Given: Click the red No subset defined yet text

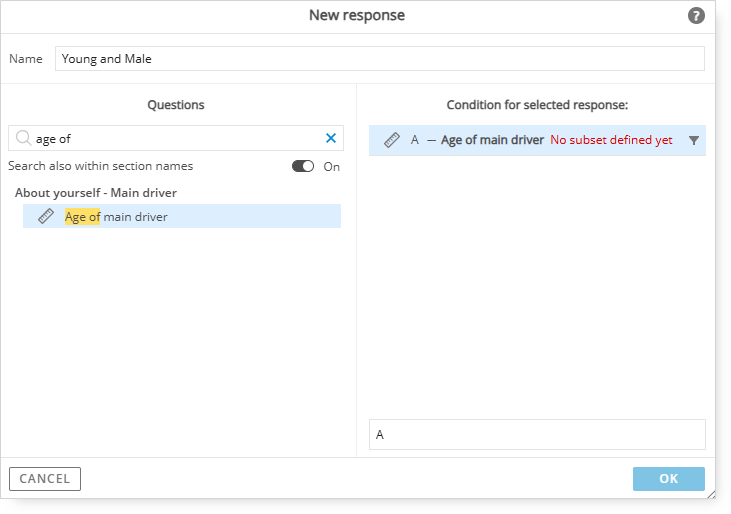Looking at the screenshot, I should tap(611, 140).
